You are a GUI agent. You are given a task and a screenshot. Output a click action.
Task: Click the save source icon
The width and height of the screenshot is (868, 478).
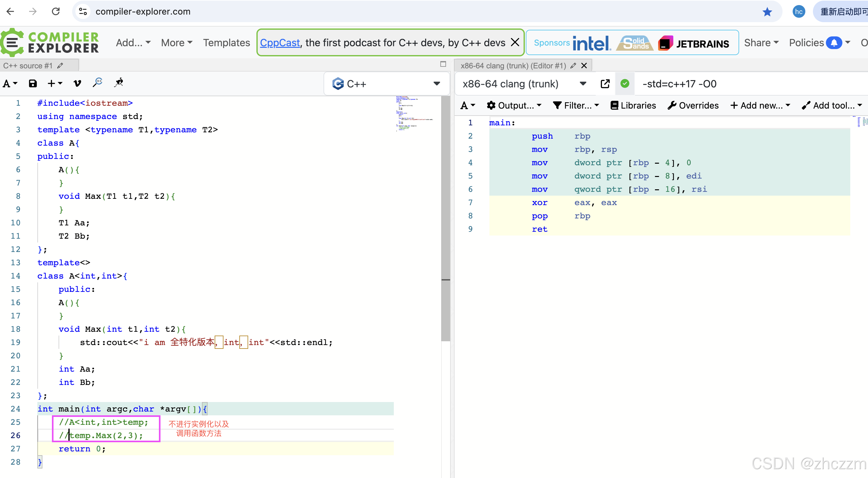[33, 83]
